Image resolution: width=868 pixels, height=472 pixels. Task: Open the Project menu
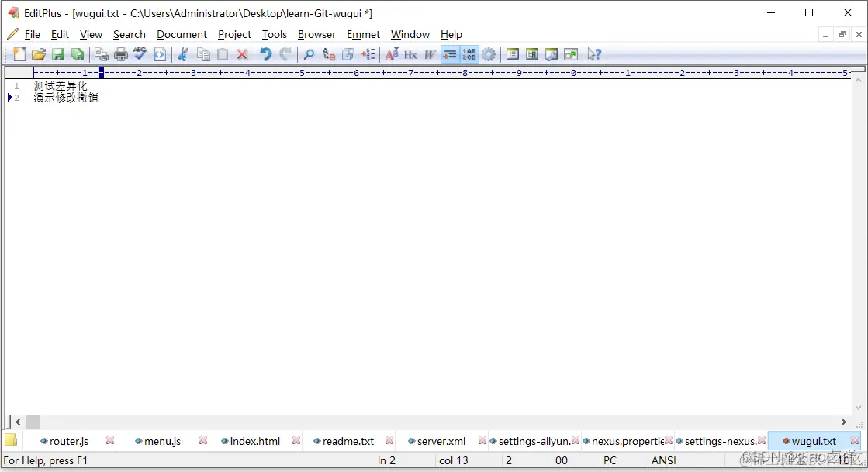coord(234,34)
